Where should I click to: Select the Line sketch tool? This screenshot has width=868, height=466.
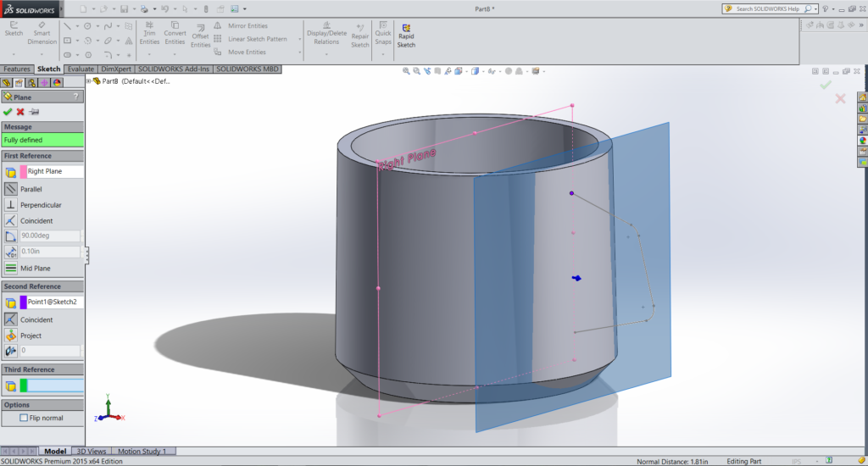(x=67, y=26)
